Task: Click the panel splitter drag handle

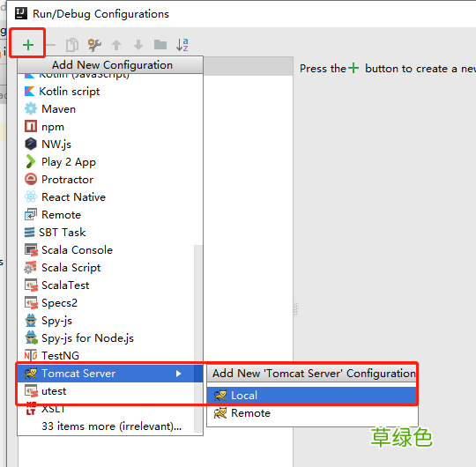Action: tap(295, 309)
